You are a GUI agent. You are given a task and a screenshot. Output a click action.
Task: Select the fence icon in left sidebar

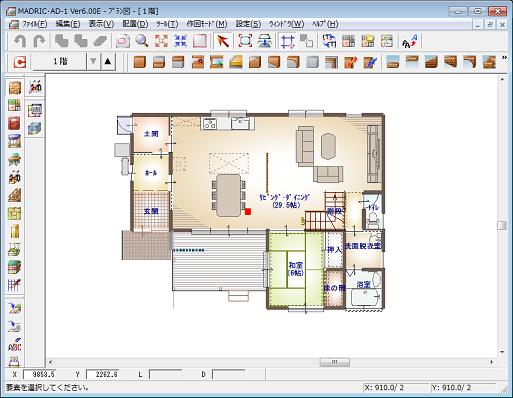(15, 285)
